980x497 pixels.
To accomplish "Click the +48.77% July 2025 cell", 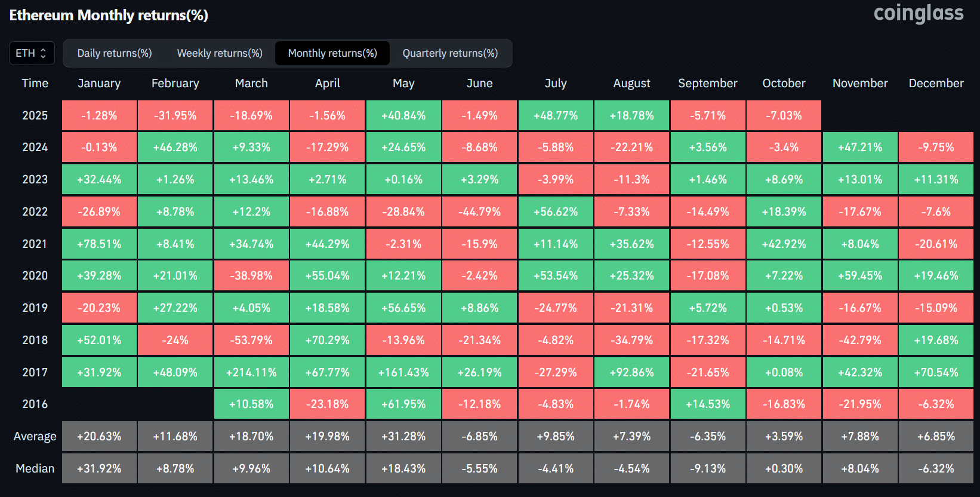I will (556, 115).
